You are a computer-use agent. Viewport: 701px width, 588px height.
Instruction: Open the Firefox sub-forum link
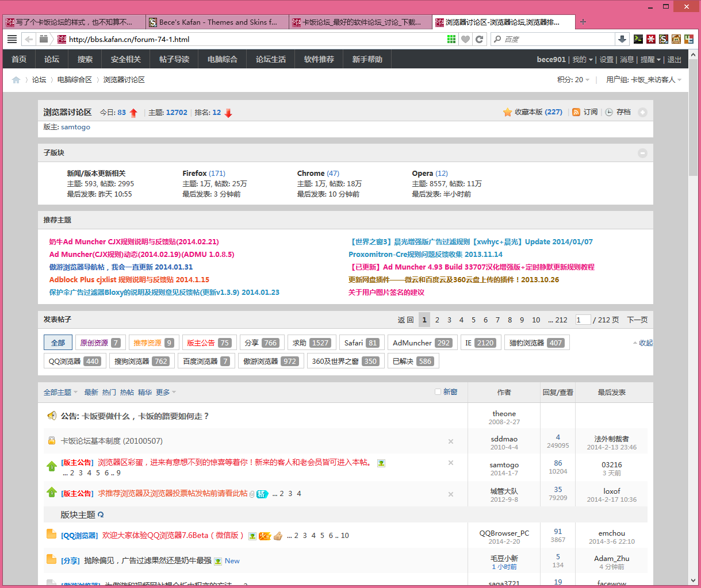click(194, 173)
